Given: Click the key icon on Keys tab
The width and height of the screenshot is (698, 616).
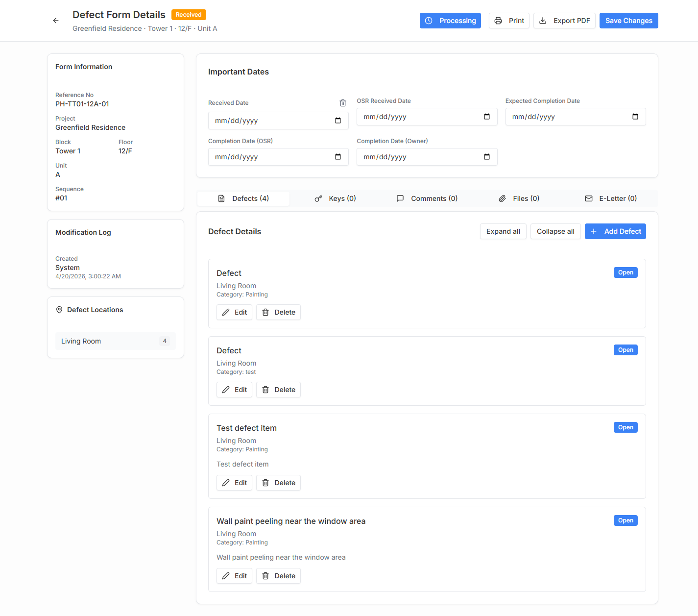Looking at the screenshot, I should (318, 198).
